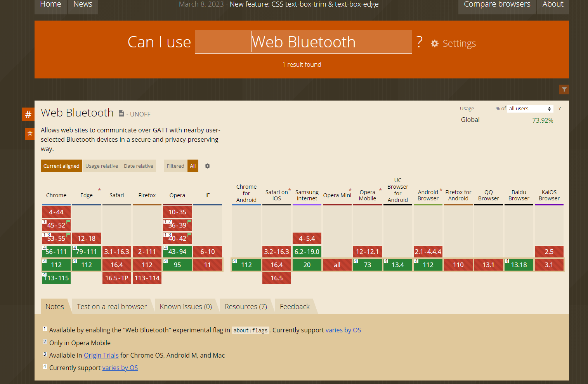
Task: Click Samsung Internet 6.2-19.0 cell
Action: (x=307, y=252)
